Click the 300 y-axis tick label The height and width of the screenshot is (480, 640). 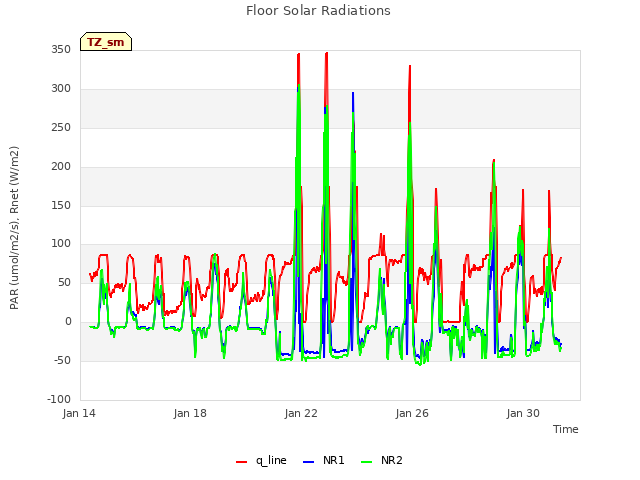click(x=61, y=88)
